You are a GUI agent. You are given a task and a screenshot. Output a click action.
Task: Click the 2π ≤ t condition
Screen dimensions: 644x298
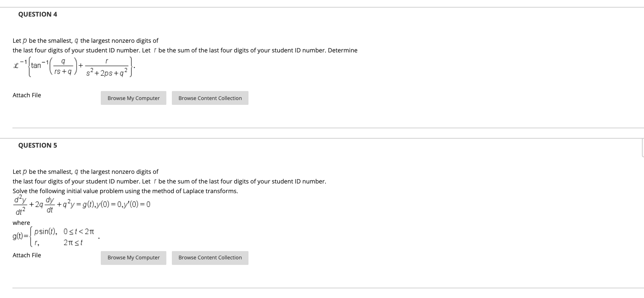point(73,243)
